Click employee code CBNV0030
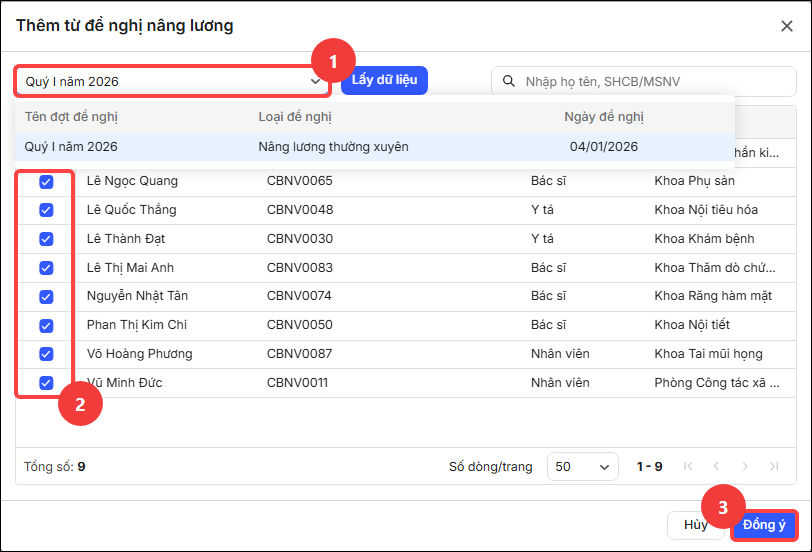 tap(300, 239)
